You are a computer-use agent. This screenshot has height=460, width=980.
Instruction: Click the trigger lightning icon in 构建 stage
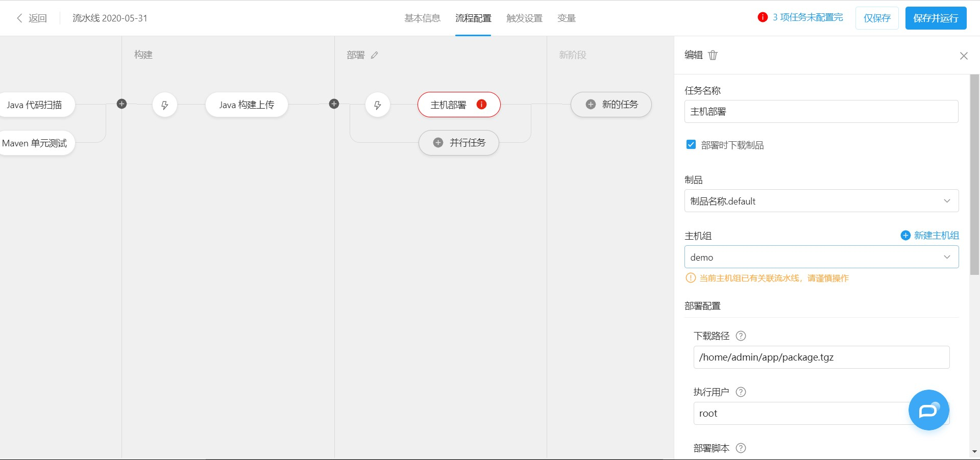(164, 105)
